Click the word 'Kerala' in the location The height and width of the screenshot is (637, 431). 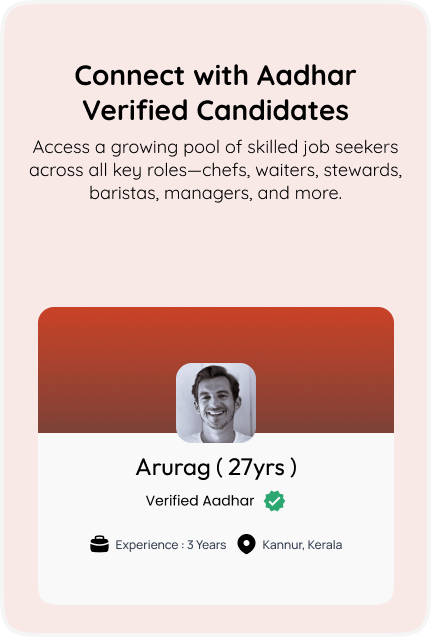pos(325,544)
